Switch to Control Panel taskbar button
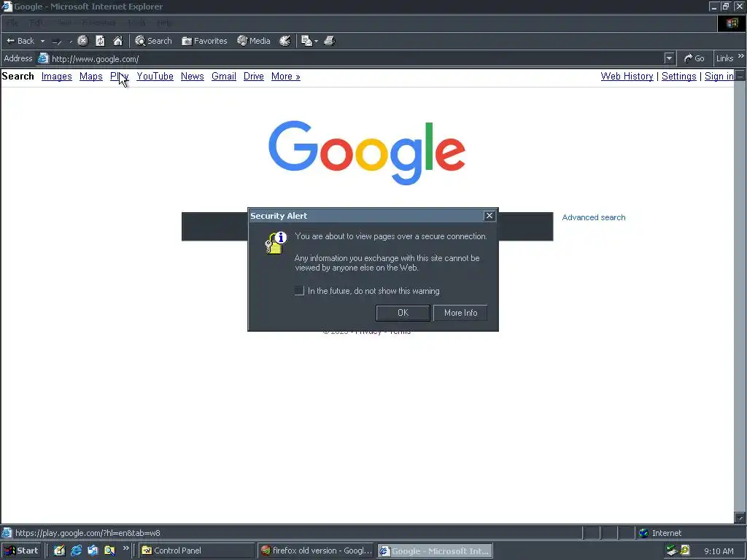The image size is (747, 560). [197, 551]
